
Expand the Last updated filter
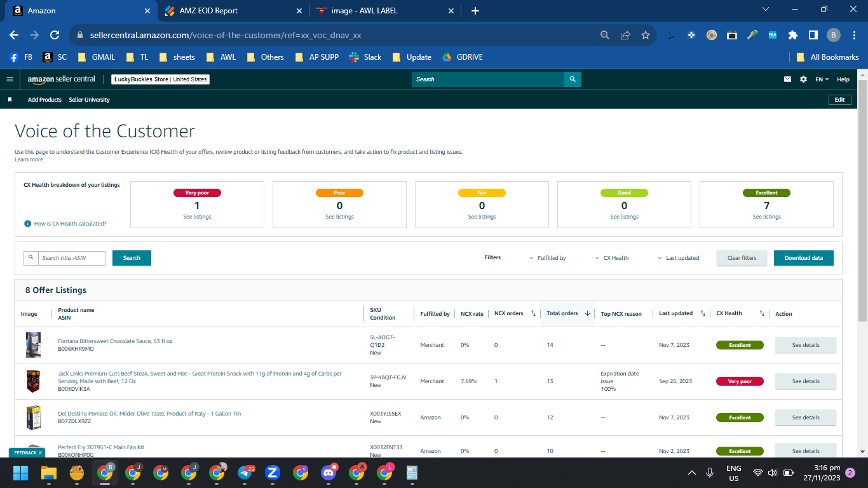coord(678,258)
